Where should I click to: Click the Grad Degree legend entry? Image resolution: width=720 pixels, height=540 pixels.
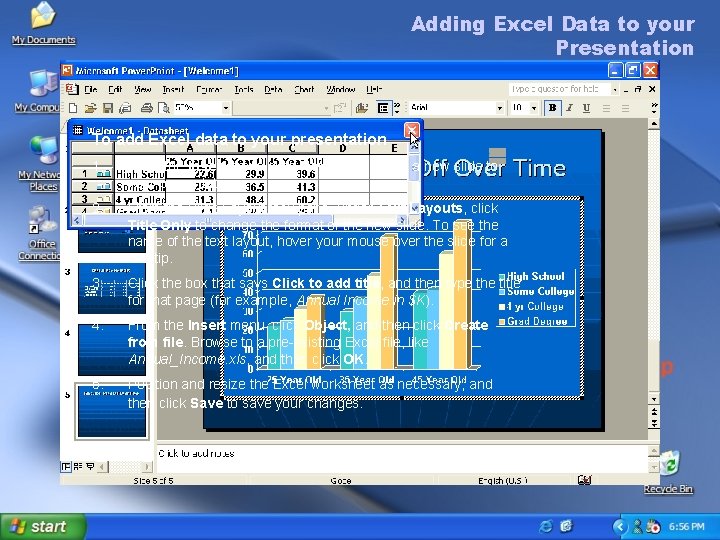tap(533, 321)
